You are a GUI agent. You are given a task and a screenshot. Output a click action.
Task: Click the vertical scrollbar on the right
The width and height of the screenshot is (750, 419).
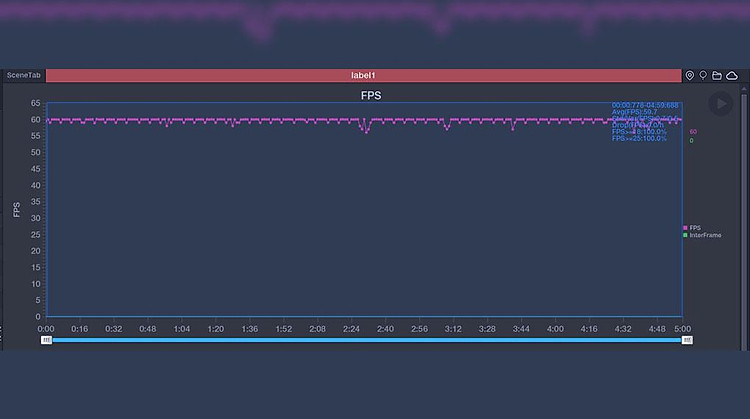pos(743,200)
